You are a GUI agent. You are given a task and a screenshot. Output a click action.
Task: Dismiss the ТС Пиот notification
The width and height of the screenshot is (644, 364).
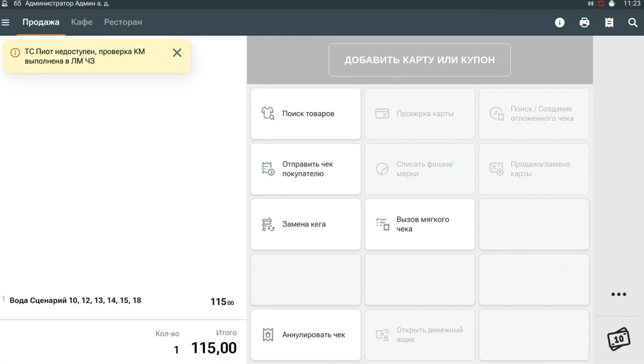[x=177, y=53]
